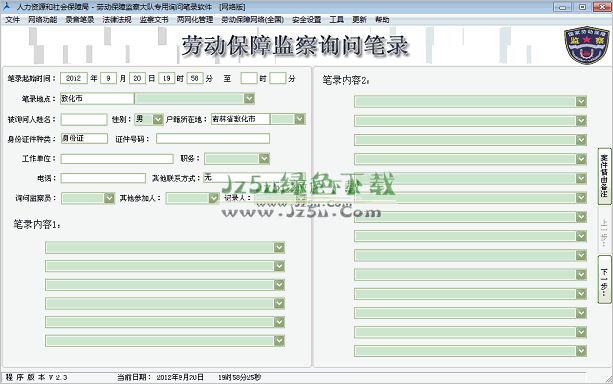Expand first dropdown under 笔录内容1
The height and width of the screenshot is (384, 613).
coord(279,247)
